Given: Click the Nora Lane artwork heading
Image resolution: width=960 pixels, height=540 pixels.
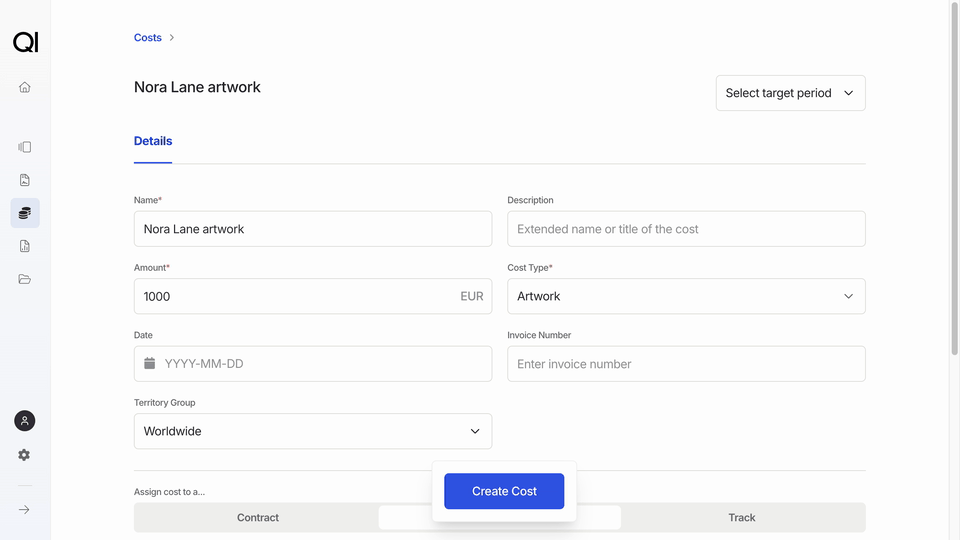Looking at the screenshot, I should pyautogui.click(x=197, y=87).
